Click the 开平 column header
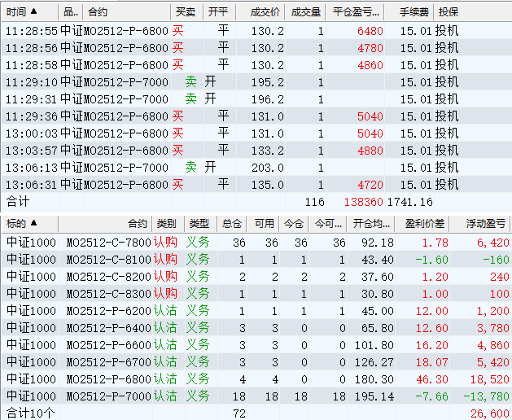Screen dimensions: 512x420 point(217,13)
